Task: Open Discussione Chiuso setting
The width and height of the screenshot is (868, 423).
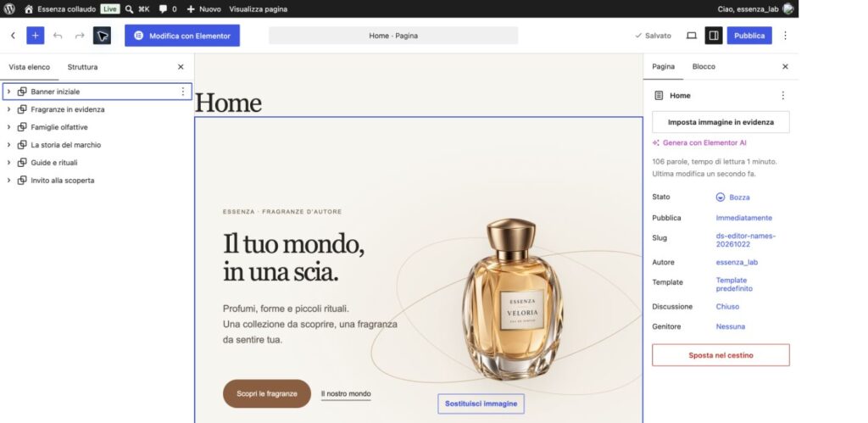Action: coord(727,306)
